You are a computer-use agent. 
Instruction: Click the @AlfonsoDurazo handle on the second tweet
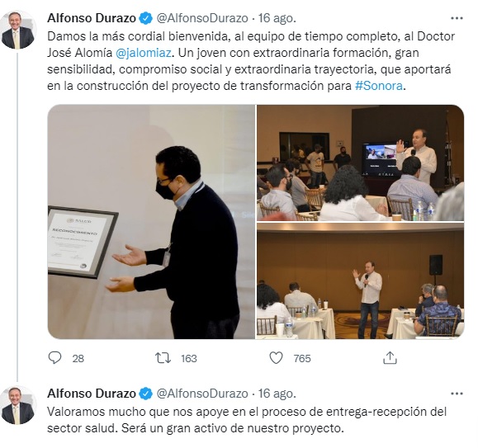coord(202,394)
